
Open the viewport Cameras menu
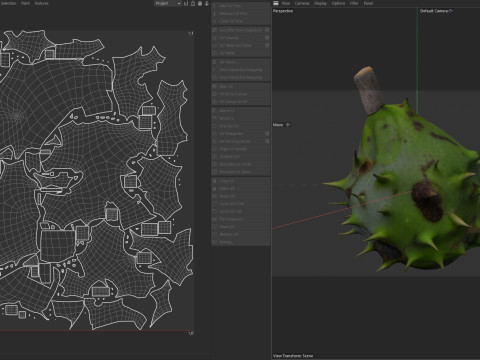(x=302, y=3)
